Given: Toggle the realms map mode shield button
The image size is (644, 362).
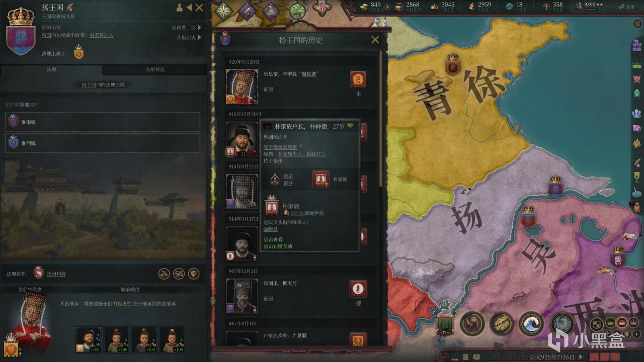Looking at the screenshot, I should (x=596, y=324).
